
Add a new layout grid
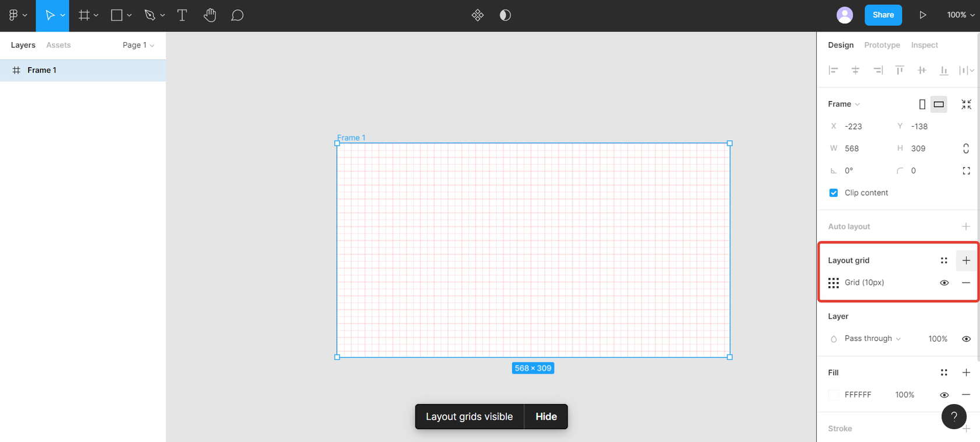(966, 260)
